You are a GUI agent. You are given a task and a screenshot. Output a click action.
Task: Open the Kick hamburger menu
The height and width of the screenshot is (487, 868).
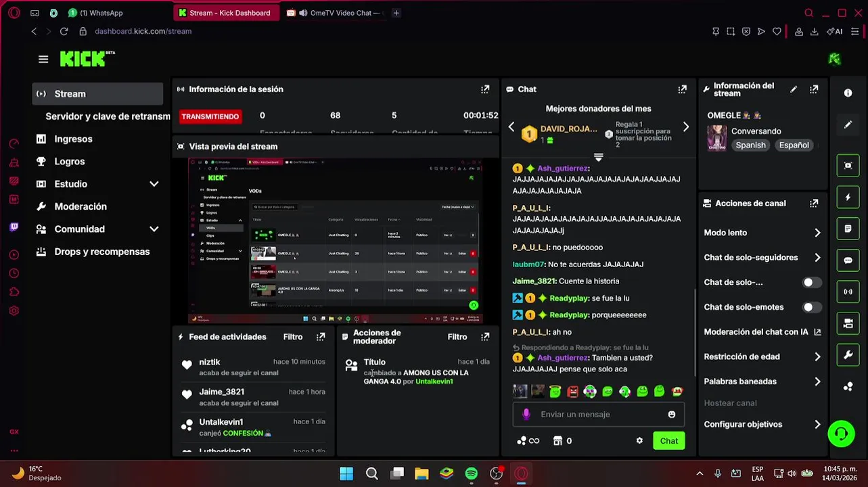tap(43, 60)
